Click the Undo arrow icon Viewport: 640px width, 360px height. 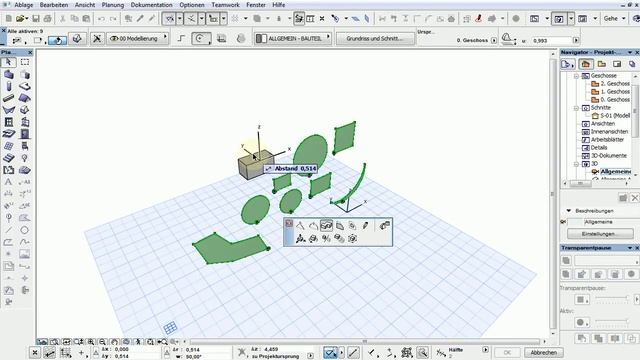pos(101,19)
